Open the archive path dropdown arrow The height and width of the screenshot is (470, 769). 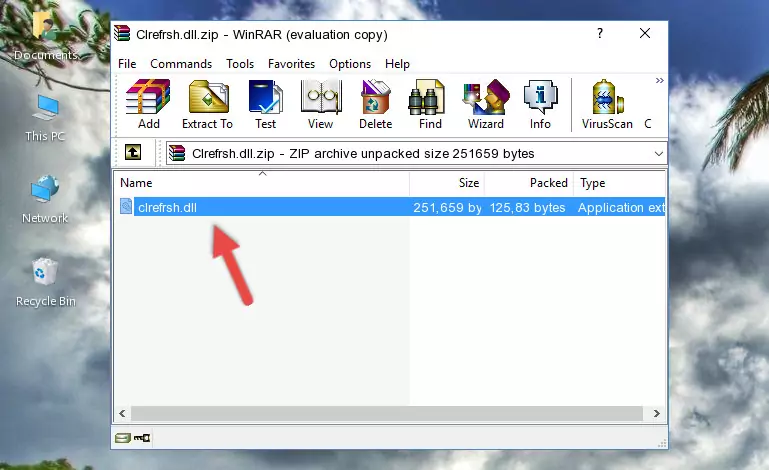[659, 154]
